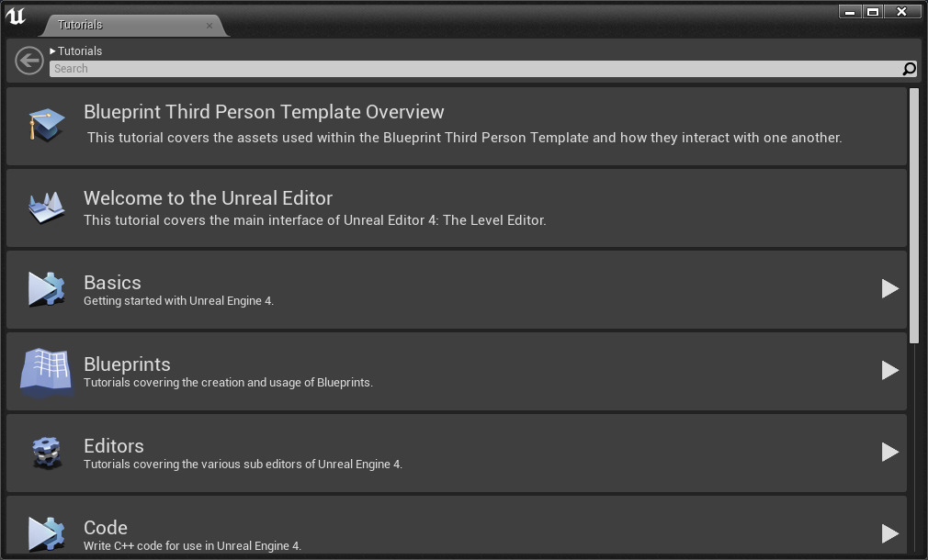Open Blueprint Third Person Template Overview title
The image size is (928, 560).
(264, 112)
